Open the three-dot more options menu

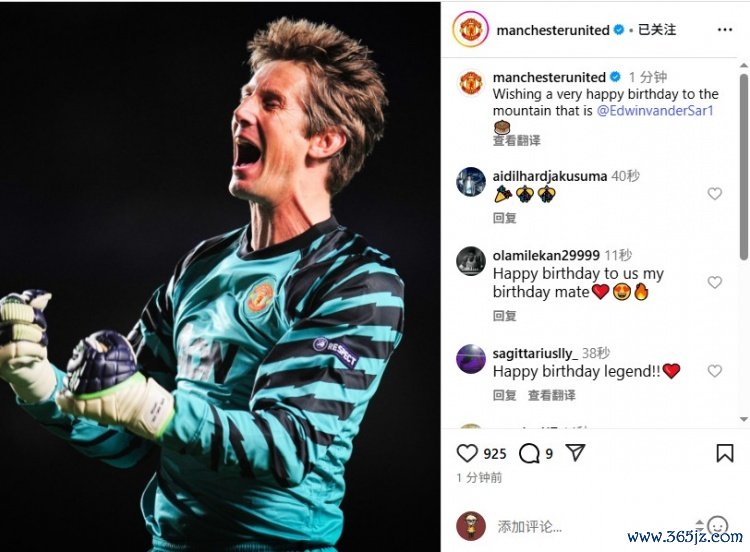tap(725, 30)
